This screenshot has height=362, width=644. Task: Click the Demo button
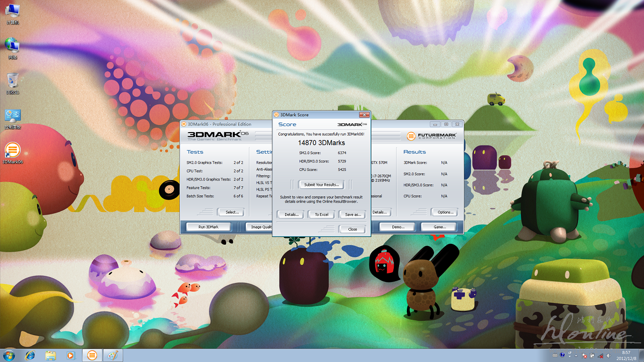coord(398,227)
